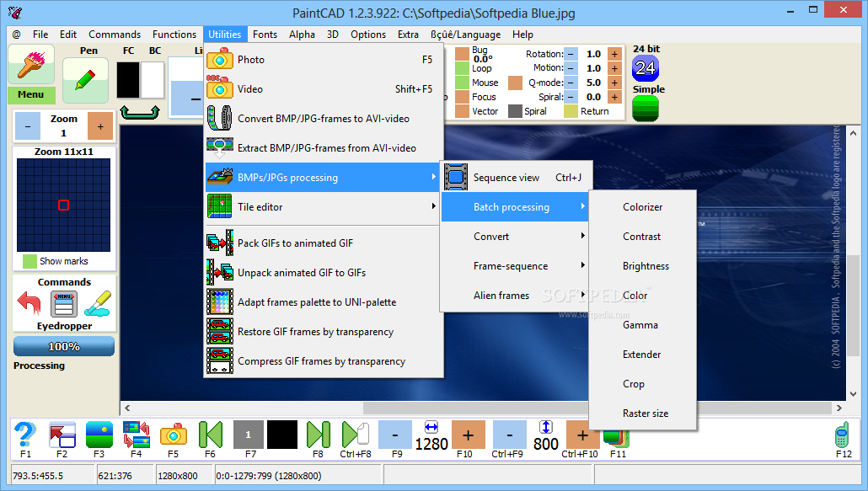
Task: Toggle the Focus option box
Action: (x=463, y=97)
